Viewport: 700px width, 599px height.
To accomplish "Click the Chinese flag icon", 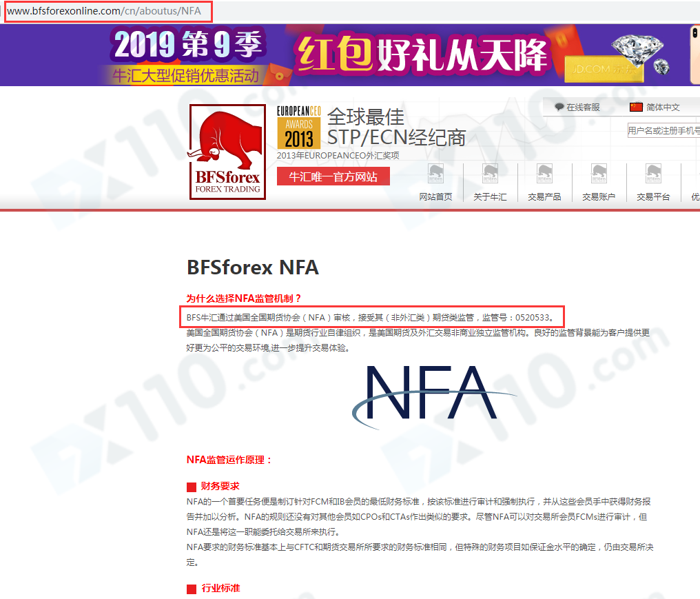I will pos(636,107).
